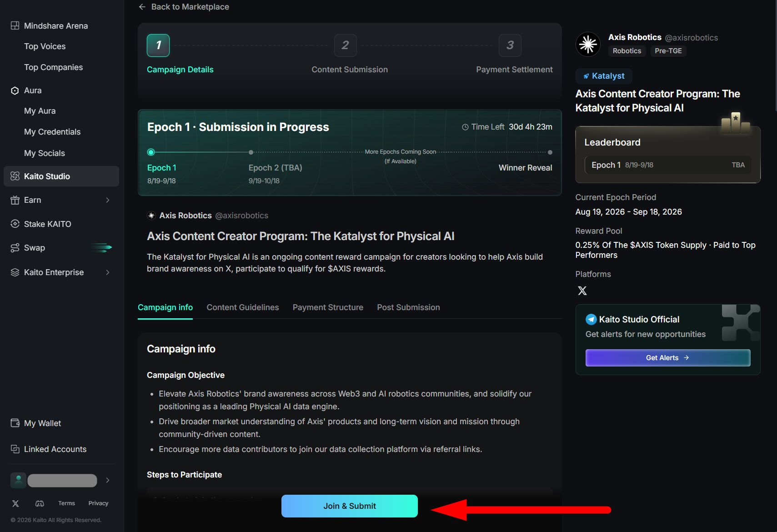This screenshot has height=532, width=777.
Task: Click the My Wallet icon
Action: [x=15, y=423]
